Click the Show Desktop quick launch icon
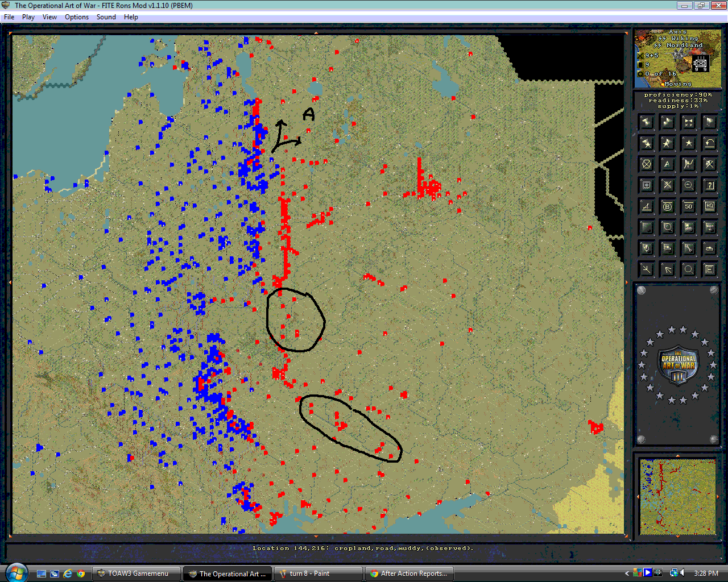 pyautogui.click(x=42, y=573)
